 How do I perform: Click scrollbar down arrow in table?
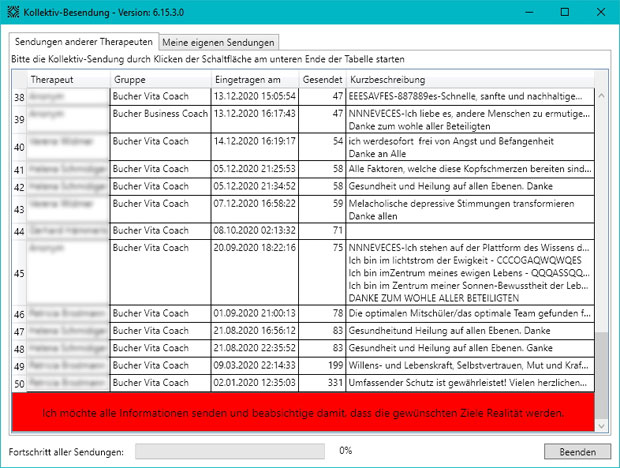click(601, 426)
